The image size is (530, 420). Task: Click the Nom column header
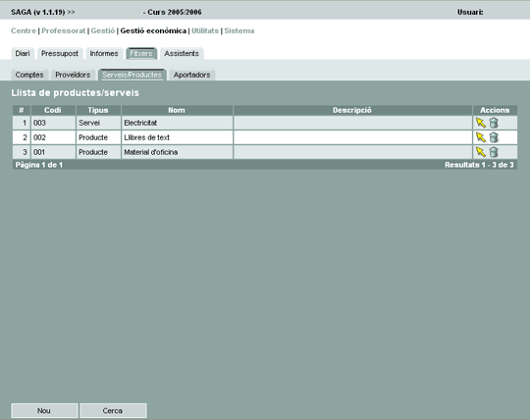click(x=177, y=110)
